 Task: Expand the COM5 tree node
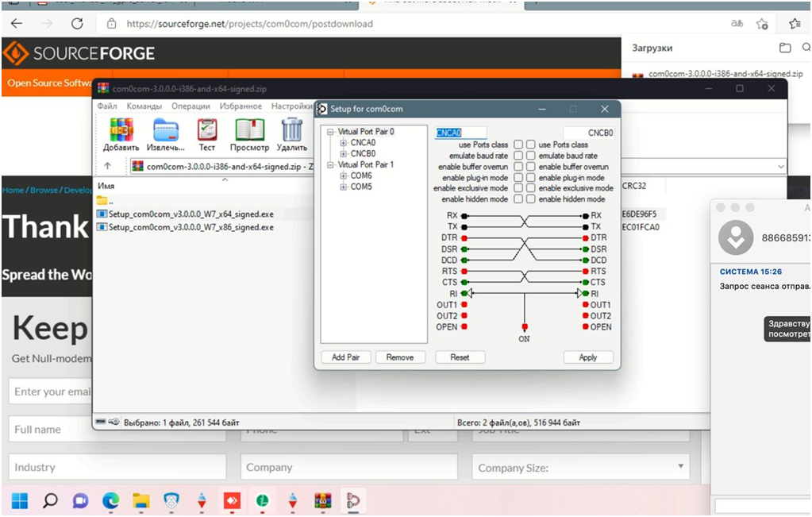pos(343,187)
